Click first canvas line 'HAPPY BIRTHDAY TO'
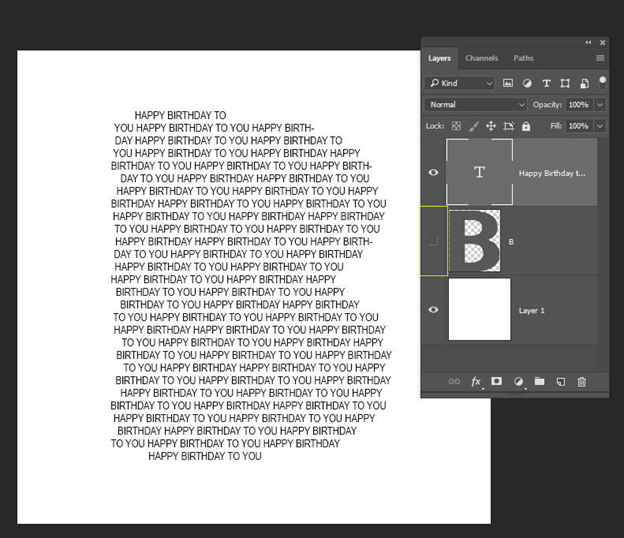Viewport: 624px width, 538px height. click(x=180, y=115)
